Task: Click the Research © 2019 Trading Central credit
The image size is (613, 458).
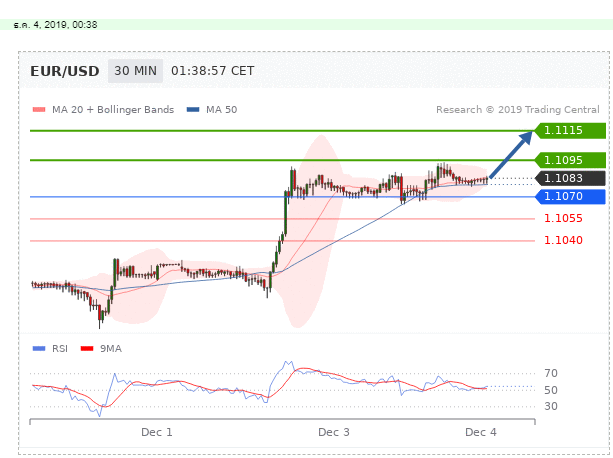Action: point(517,110)
